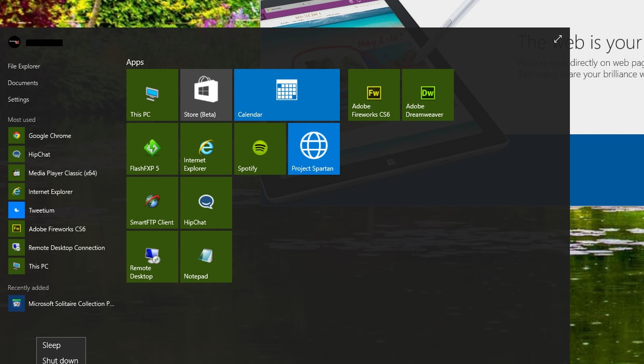Choose Sleep from power menu

pyautogui.click(x=61, y=345)
